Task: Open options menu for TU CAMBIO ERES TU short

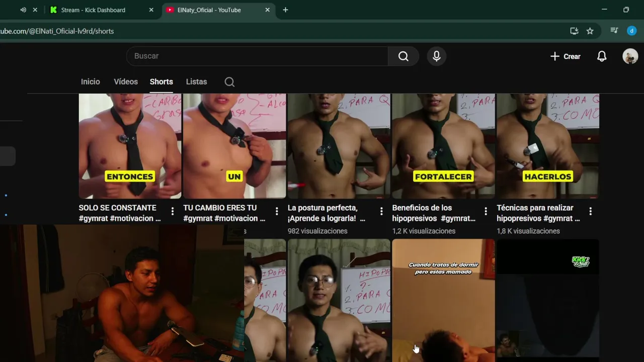Action: [x=277, y=211]
